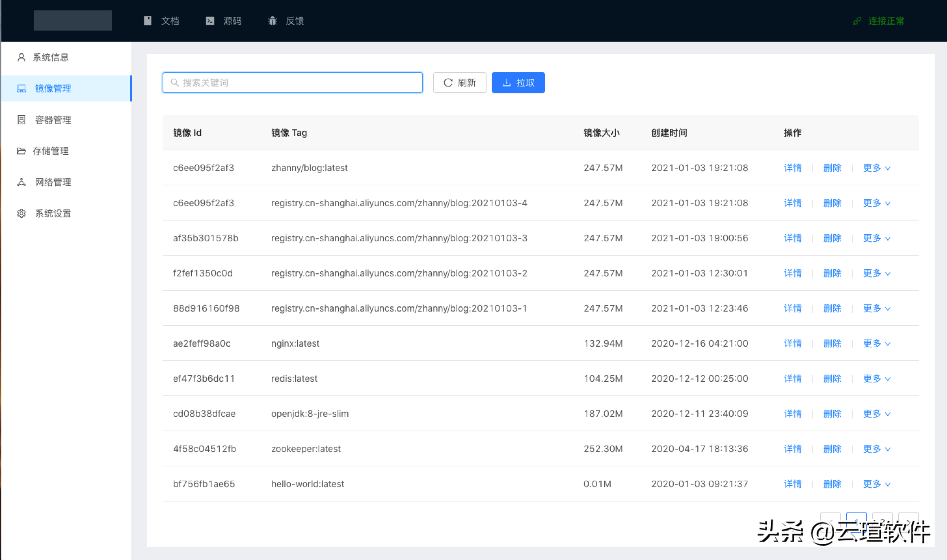The width and height of the screenshot is (947, 560).
Task: Click 删除 for openjdk:8-jre-slim
Action: [x=832, y=414]
